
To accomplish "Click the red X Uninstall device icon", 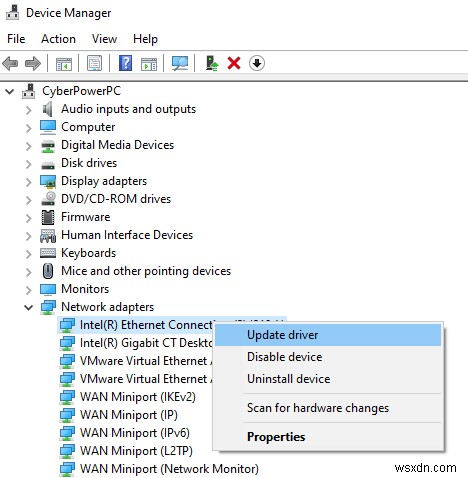I will [x=234, y=63].
